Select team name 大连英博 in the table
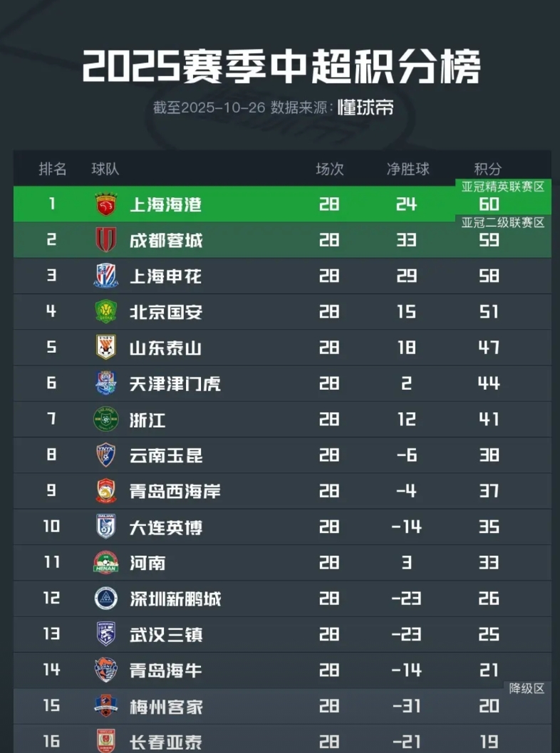 coord(166,527)
